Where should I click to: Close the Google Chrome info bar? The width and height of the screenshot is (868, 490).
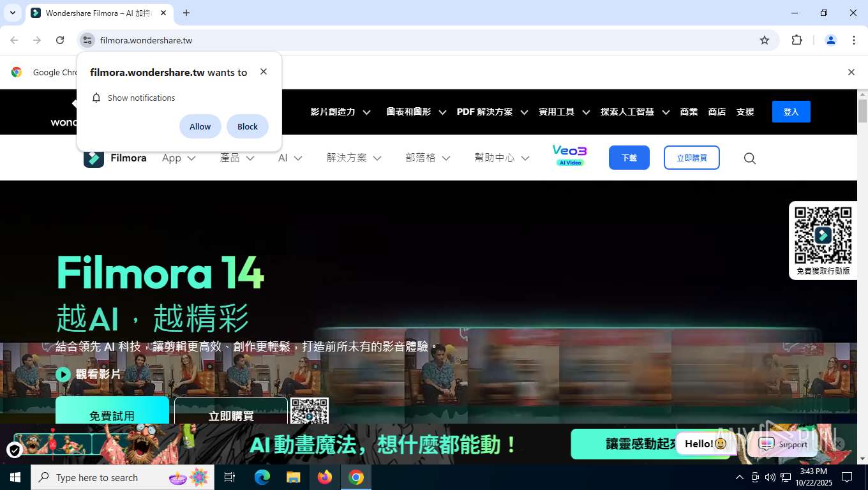point(851,72)
